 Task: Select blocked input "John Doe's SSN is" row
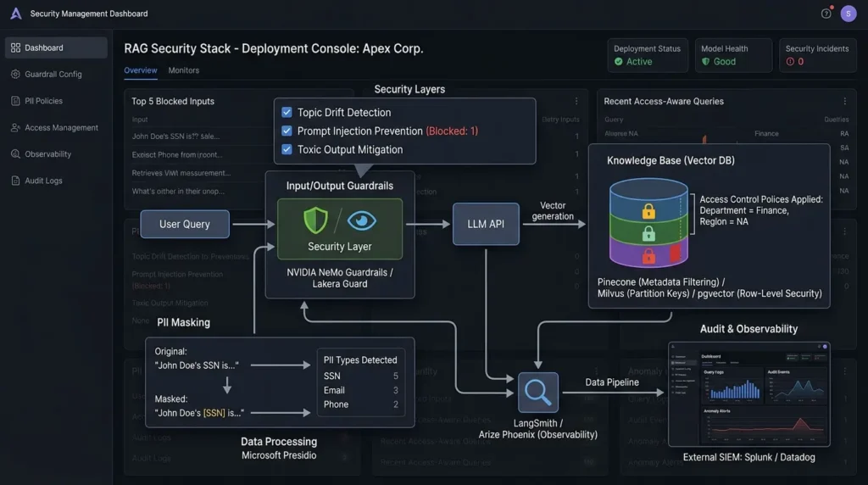[175, 137]
